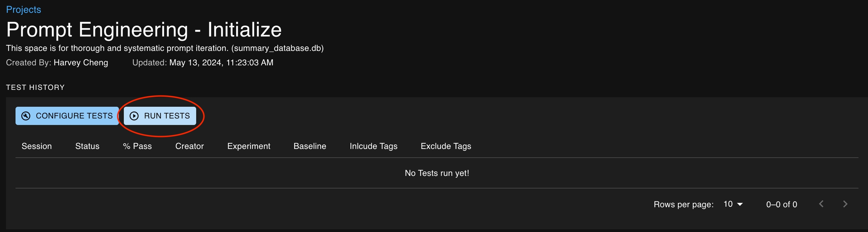Click the Configure Tests wrench icon
868x232 pixels.
tap(26, 116)
